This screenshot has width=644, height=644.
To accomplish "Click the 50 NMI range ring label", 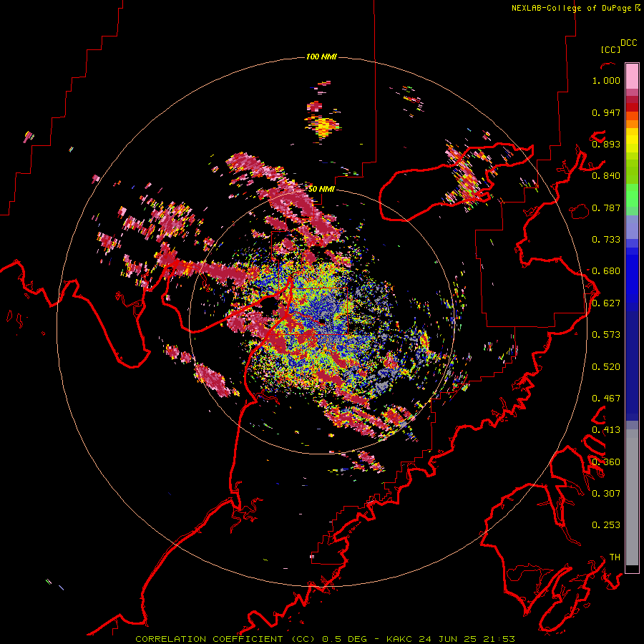I will coord(321,190).
